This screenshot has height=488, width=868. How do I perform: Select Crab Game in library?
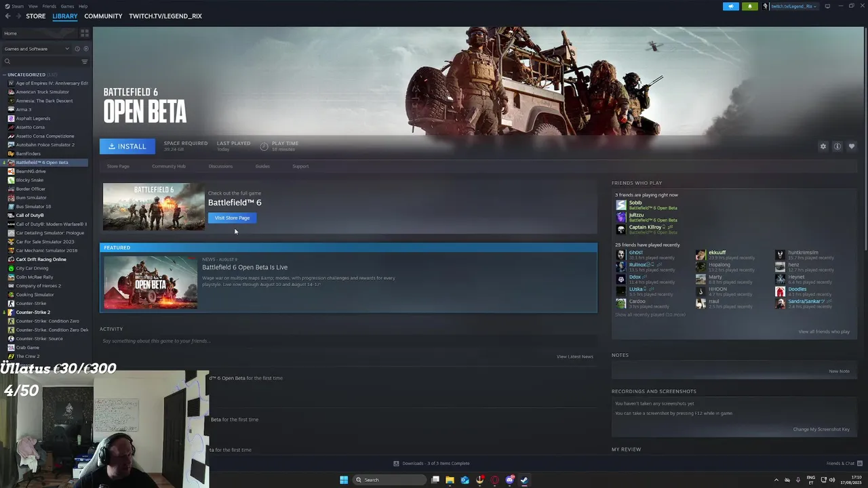tap(27, 348)
